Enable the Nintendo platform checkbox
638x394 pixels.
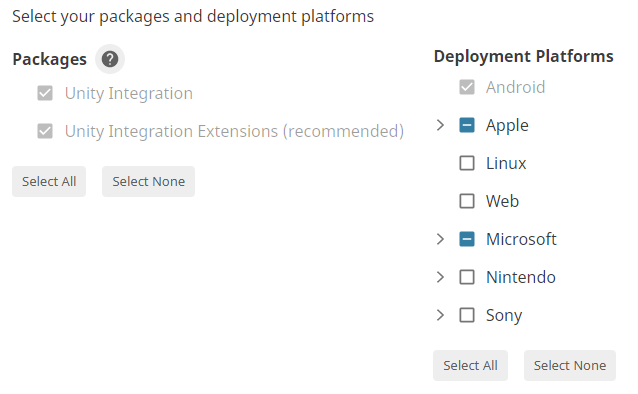click(467, 277)
